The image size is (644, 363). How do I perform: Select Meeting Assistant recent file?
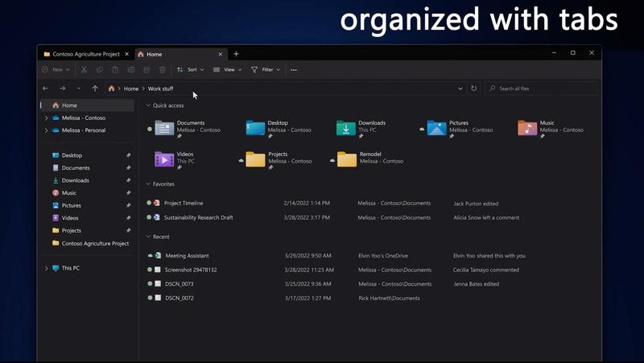coord(187,255)
